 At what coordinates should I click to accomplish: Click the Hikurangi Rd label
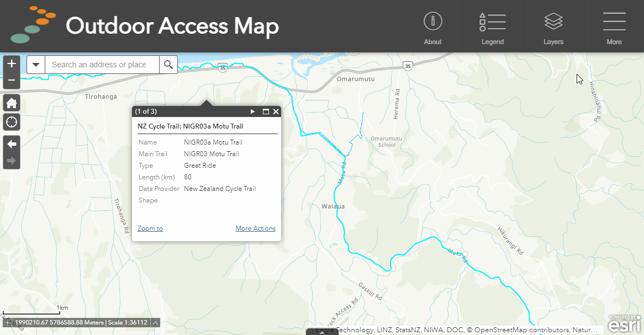tap(510, 241)
